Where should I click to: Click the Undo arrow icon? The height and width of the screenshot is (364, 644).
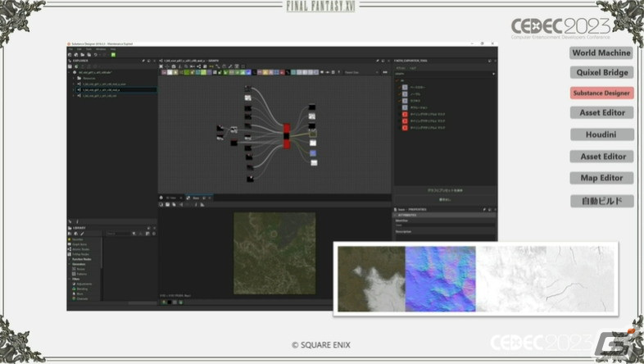tap(95, 55)
